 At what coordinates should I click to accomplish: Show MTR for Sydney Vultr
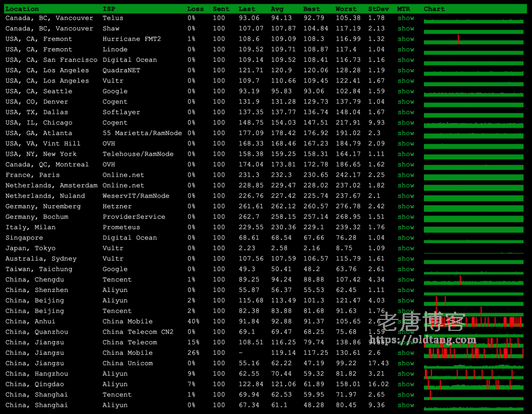tap(406, 259)
